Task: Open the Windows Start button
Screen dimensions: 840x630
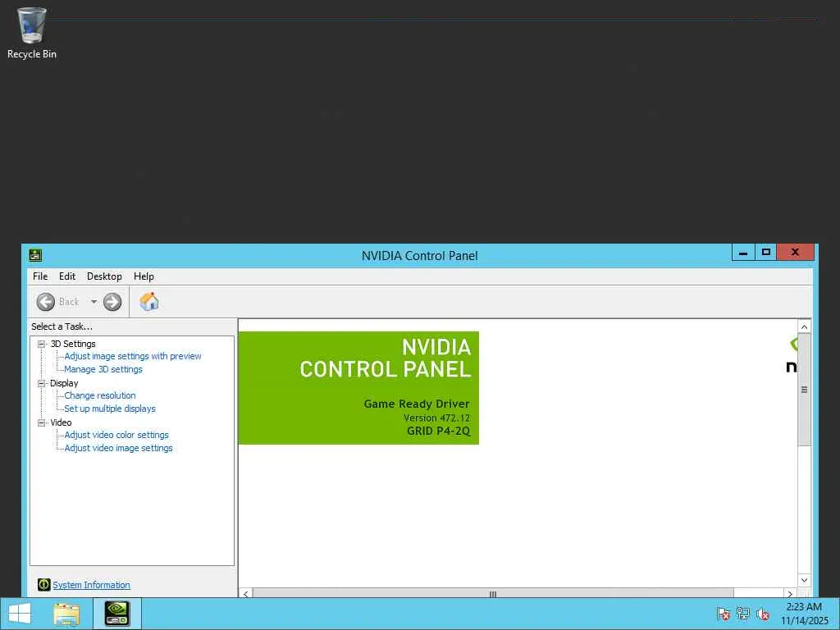Action: point(20,614)
